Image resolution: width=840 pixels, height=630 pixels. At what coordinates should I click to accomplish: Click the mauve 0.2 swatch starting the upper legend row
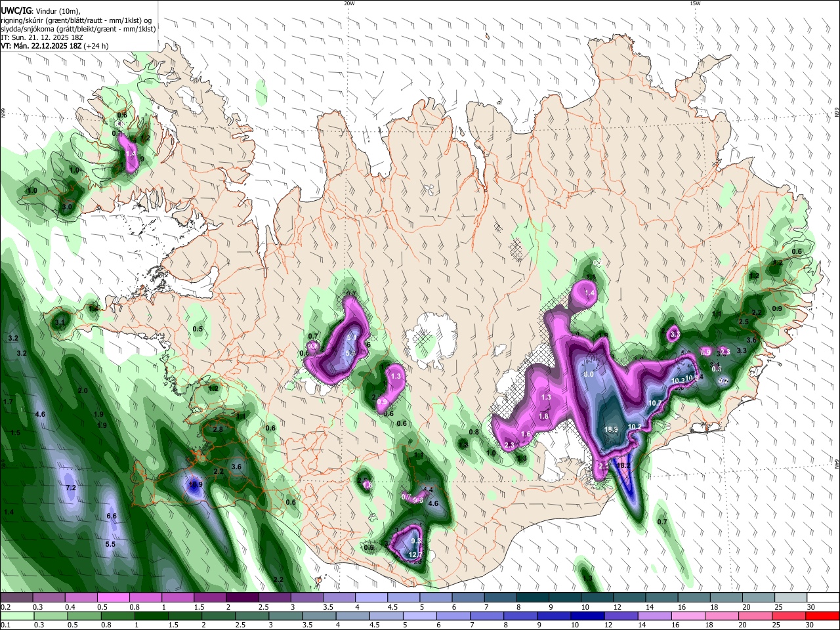click(x=16, y=598)
